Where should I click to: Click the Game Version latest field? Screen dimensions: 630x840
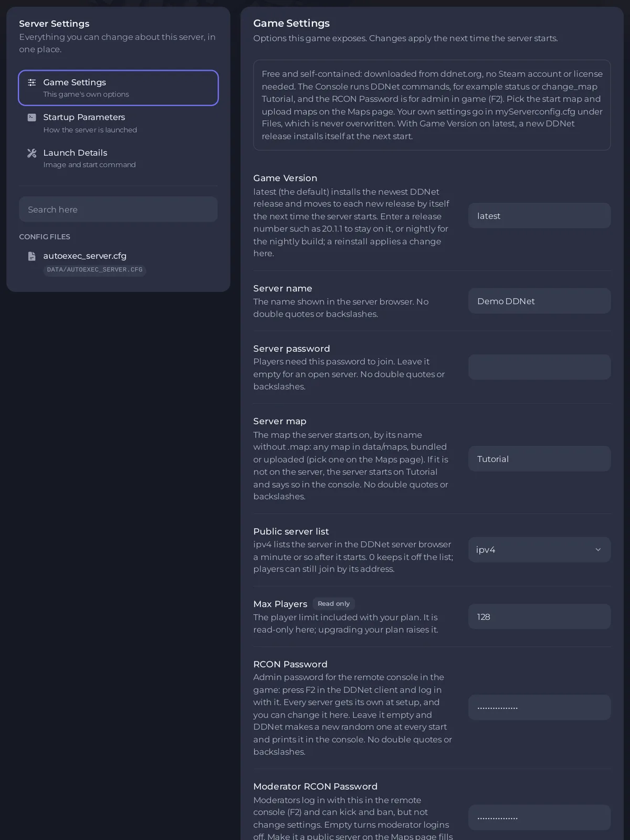(539, 216)
